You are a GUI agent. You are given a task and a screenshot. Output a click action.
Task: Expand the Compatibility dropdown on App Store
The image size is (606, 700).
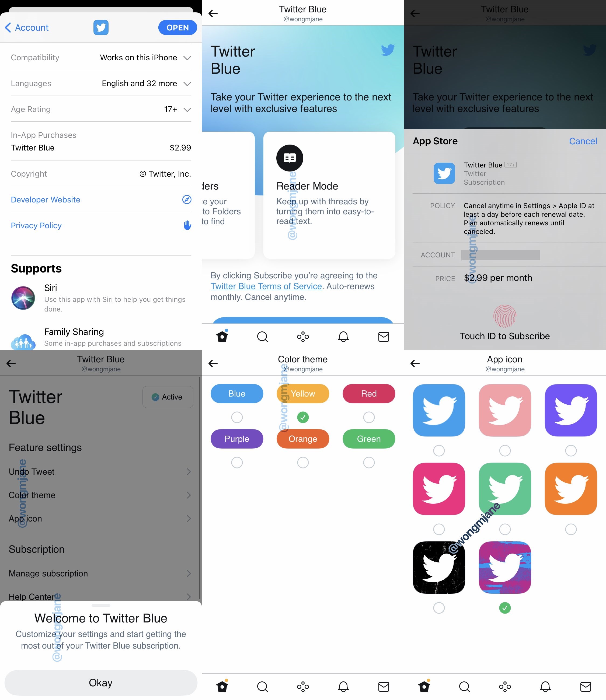[x=187, y=57]
